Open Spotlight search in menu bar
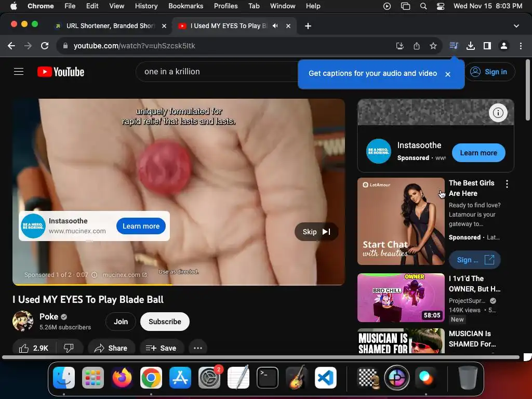532x399 pixels. point(423,6)
